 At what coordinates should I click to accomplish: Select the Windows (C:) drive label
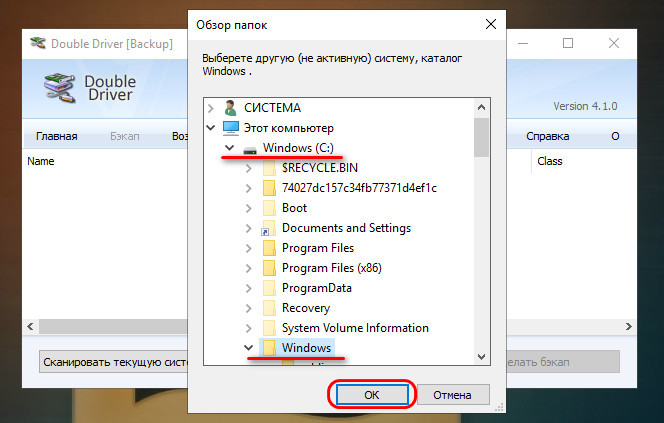[298, 148]
